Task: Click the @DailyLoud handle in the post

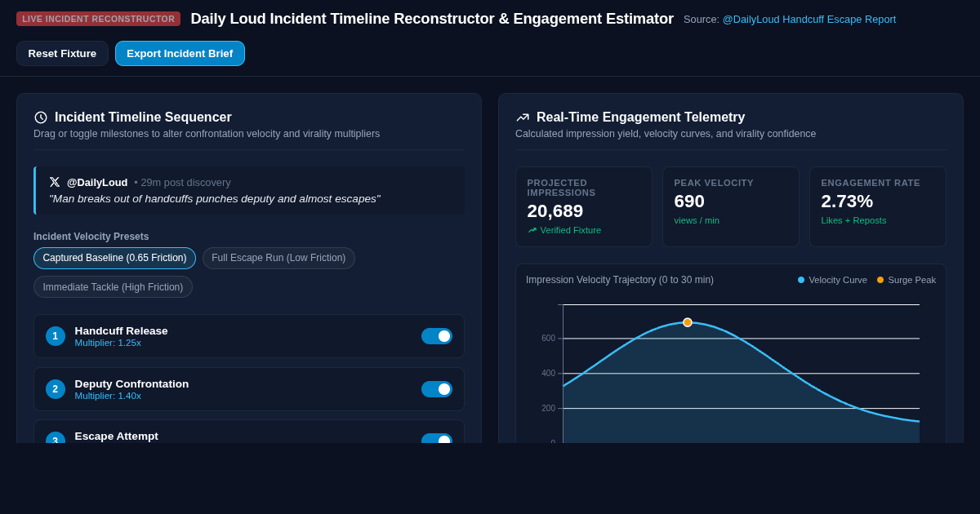Action: point(97,182)
